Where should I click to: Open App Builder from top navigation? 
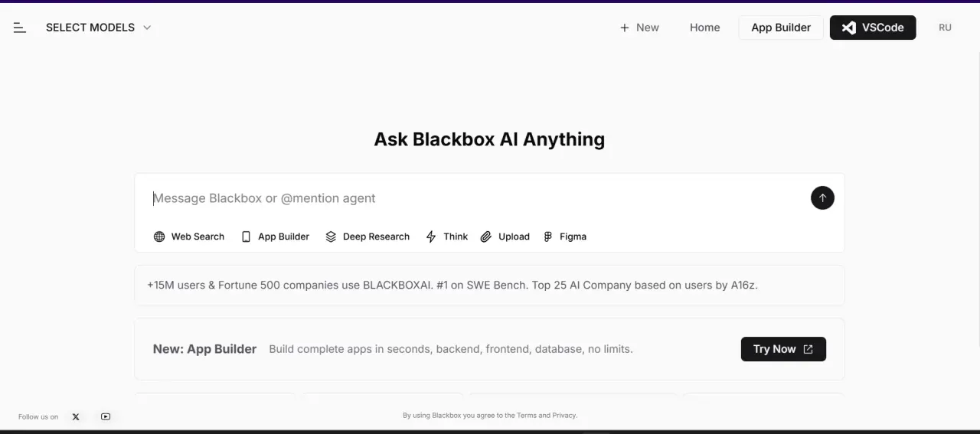click(x=781, y=28)
